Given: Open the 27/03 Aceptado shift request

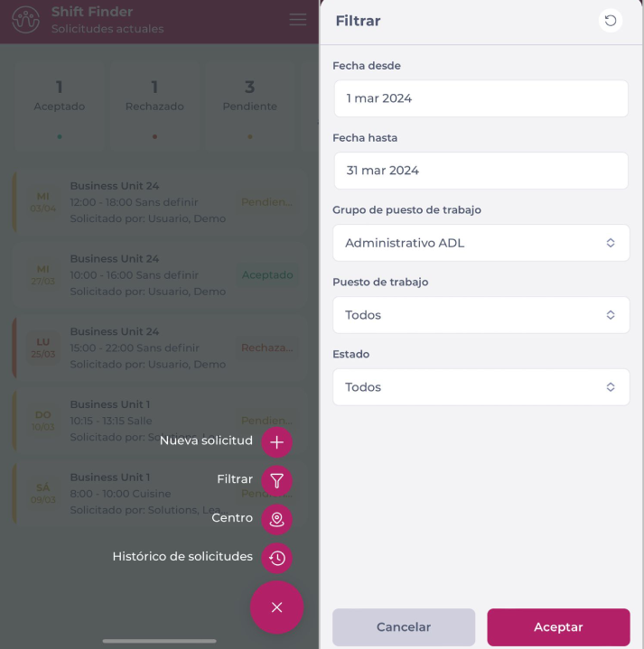Looking at the screenshot, I should point(160,274).
